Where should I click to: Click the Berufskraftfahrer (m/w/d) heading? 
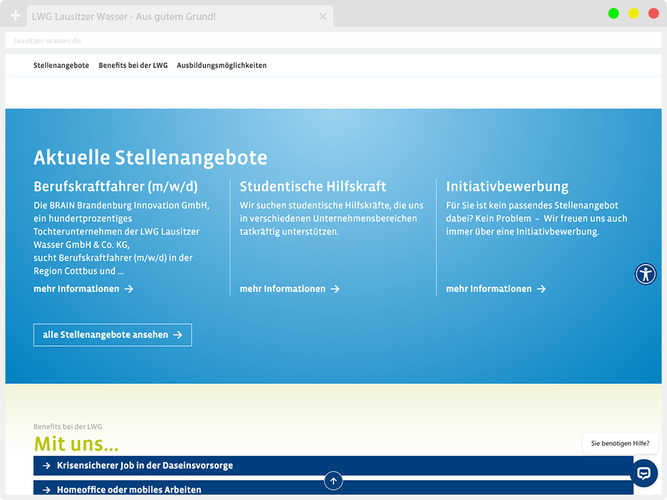[x=116, y=186]
